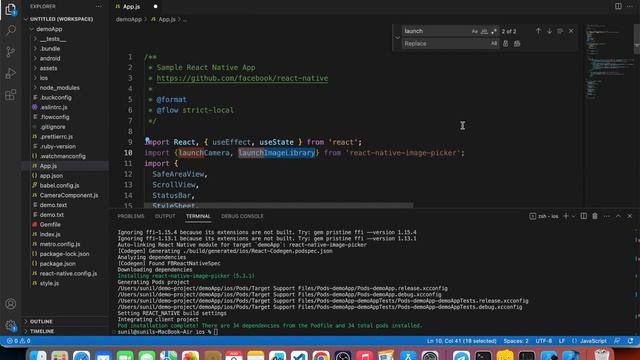Open the Source Control view
The height and width of the screenshot is (360, 640).
point(11,52)
